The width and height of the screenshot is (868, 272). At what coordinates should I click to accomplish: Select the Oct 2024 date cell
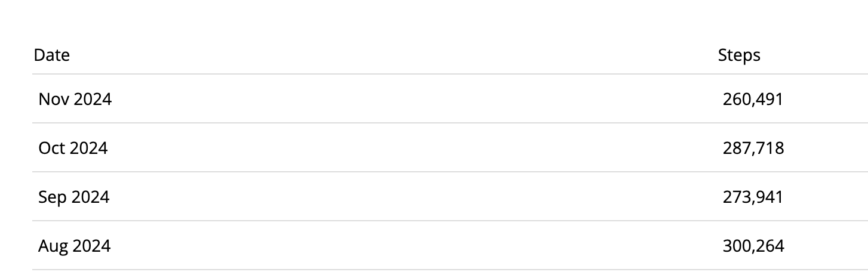tap(73, 148)
